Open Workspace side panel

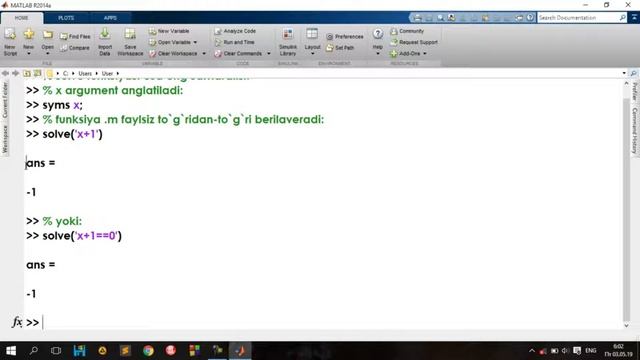coord(5,139)
